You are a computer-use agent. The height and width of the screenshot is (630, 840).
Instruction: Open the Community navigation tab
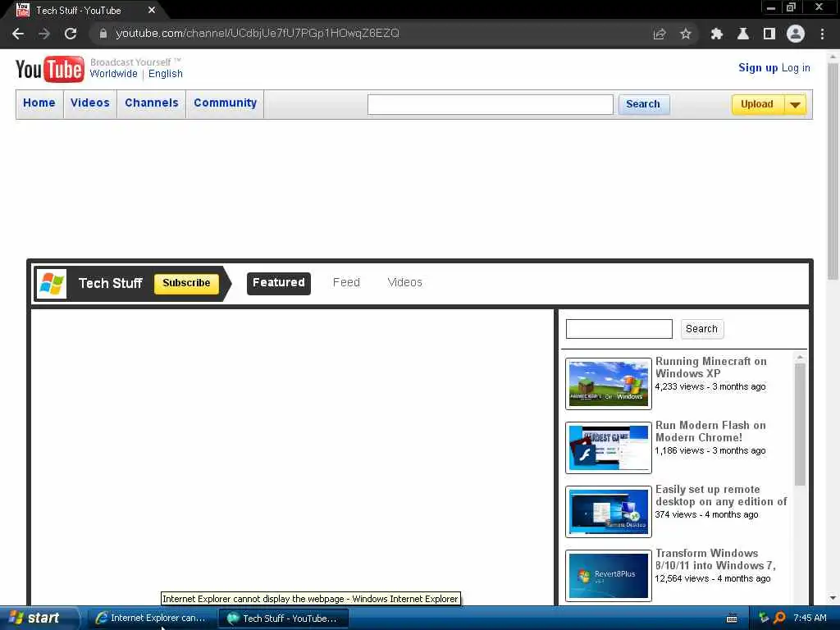225,103
